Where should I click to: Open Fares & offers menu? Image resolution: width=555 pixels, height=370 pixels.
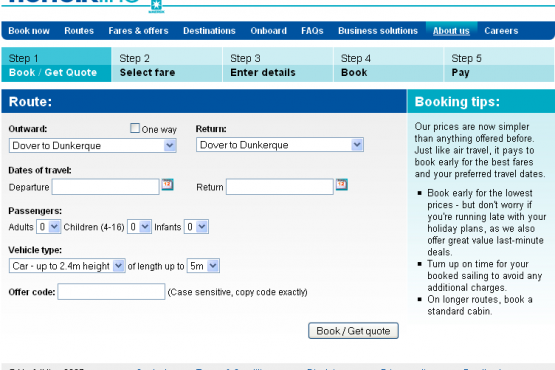point(138,31)
